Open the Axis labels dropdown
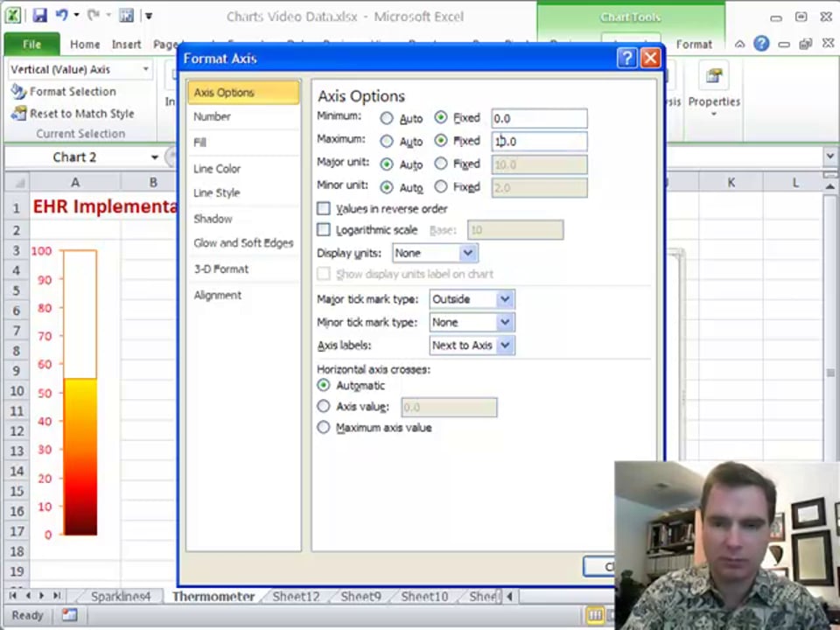 coord(505,345)
